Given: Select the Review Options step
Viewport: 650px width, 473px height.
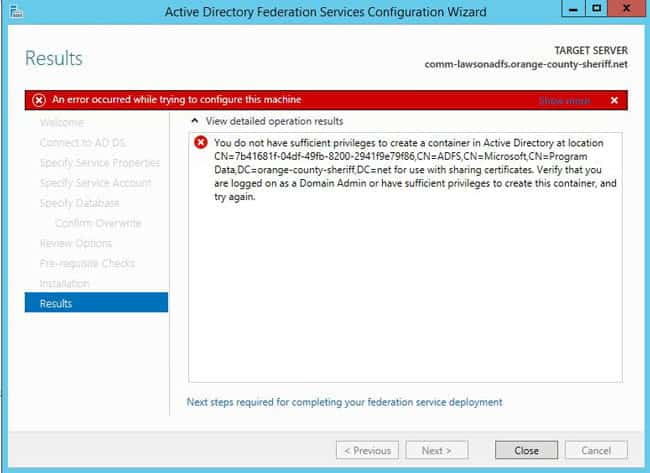Looking at the screenshot, I should 76,243.
